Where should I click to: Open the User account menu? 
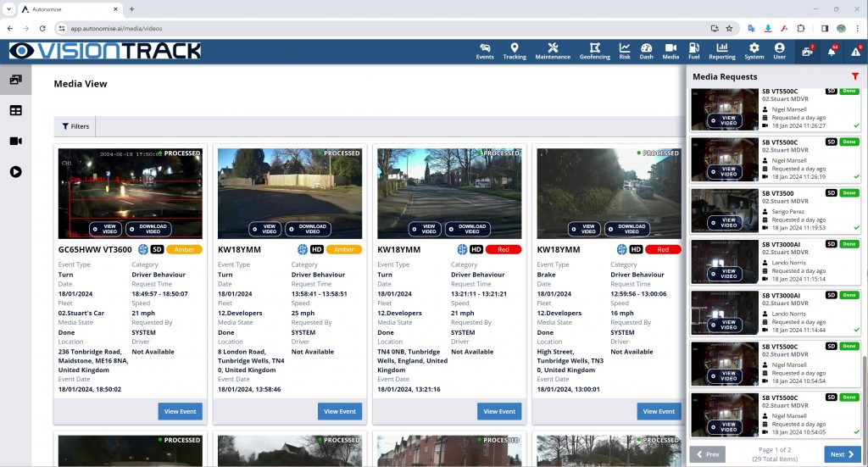point(779,51)
